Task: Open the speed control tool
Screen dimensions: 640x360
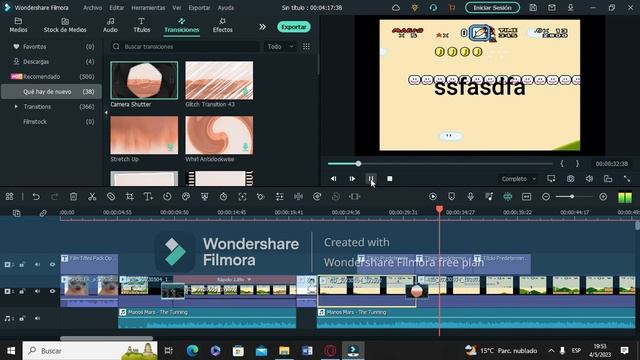Action: coord(167,197)
